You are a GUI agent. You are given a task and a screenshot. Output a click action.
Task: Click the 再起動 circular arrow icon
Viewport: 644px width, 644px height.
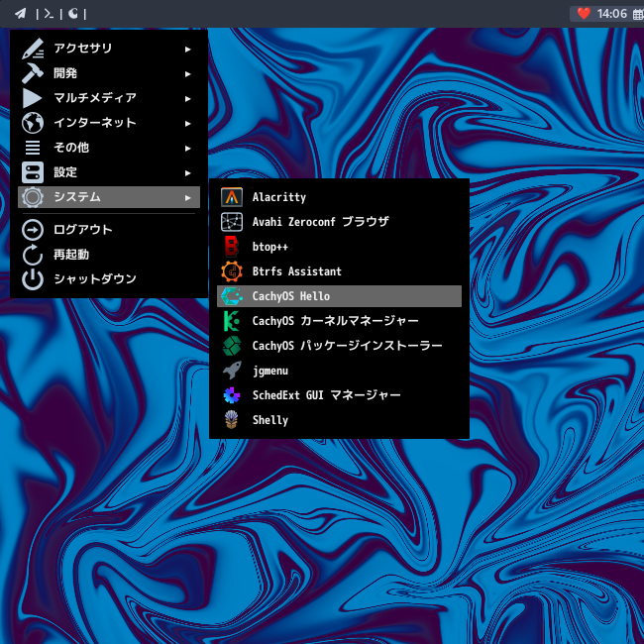click(x=33, y=255)
